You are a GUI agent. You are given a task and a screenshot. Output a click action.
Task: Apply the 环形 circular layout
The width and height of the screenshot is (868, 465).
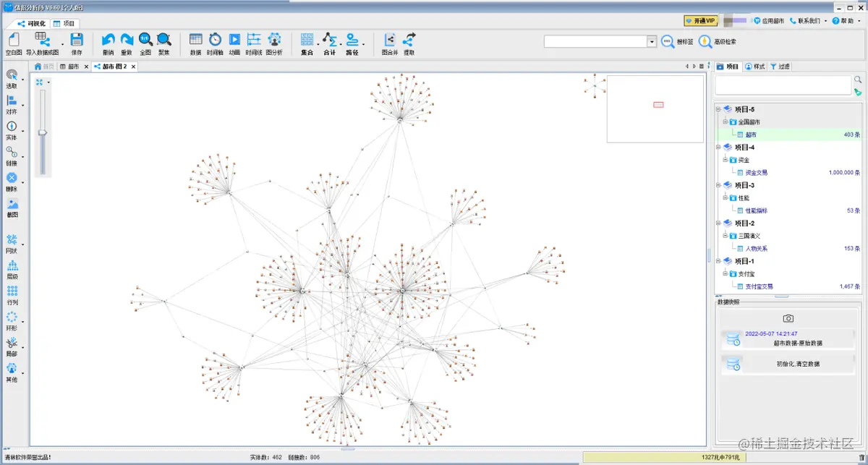coord(12,322)
